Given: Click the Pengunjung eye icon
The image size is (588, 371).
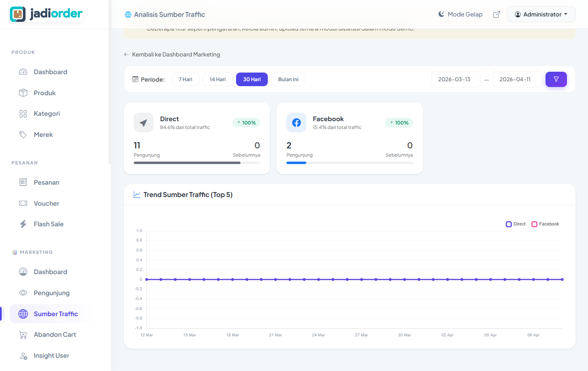Looking at the screenshot, I should pyautogui.click(x=24, y=293).
